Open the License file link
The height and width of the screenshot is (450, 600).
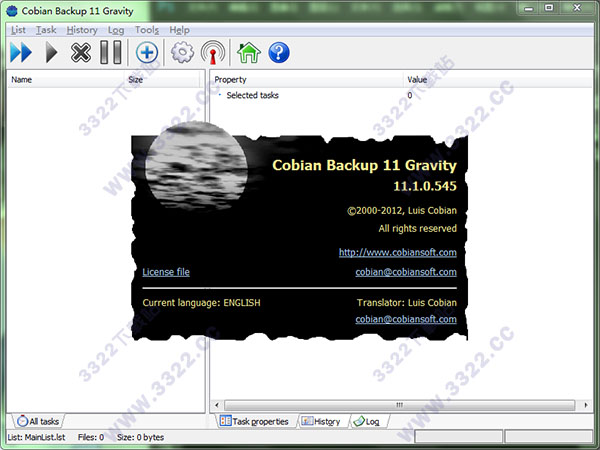click(166, 272)
